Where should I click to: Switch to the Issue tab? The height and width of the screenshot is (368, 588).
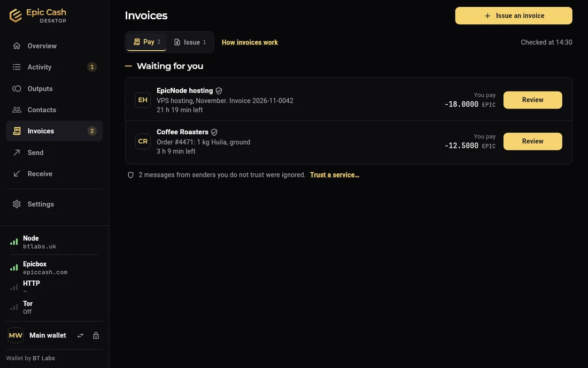[190, 42]
